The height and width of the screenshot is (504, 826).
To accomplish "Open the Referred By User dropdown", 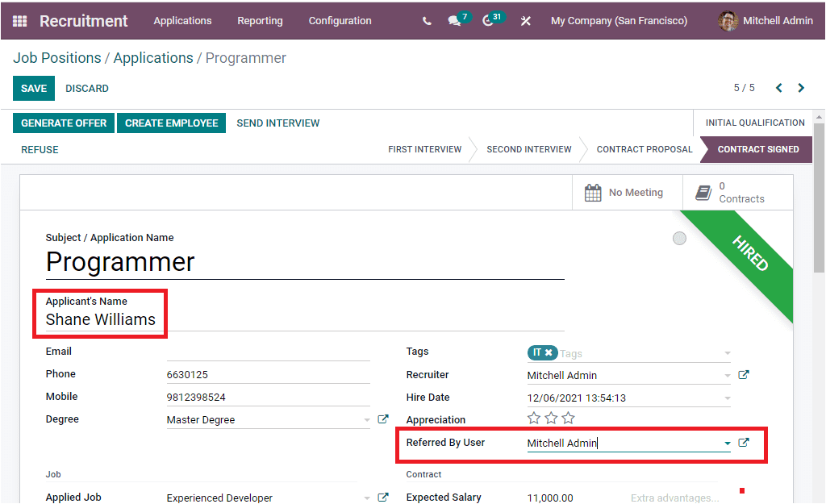I will [728, 443].
